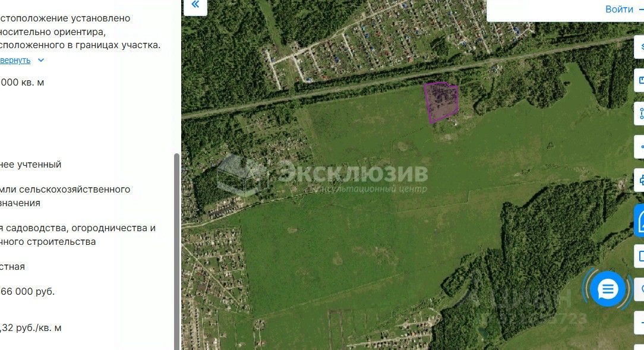The image size is (644, 350).
Task: Click the Эксклюзив watermark logo on the map
Action: pyautogui.click(x=323, y=176)
